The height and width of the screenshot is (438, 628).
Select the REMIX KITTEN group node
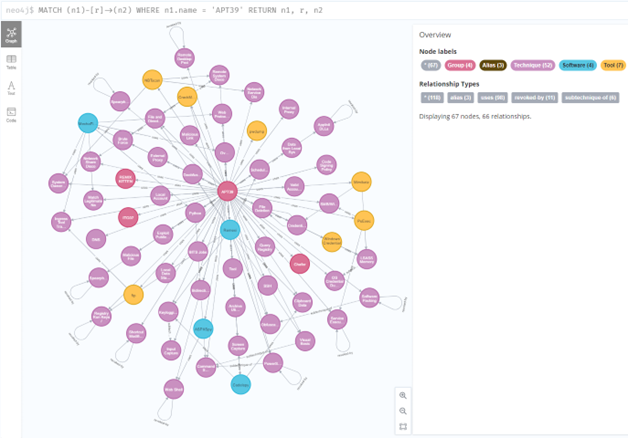[x=125, y=179]
